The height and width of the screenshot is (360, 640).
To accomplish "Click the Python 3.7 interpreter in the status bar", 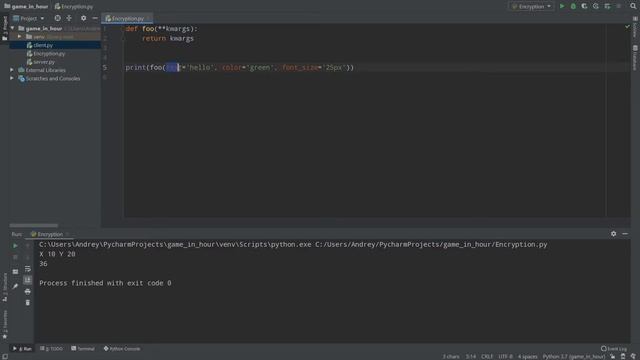I will pos(573,356).
